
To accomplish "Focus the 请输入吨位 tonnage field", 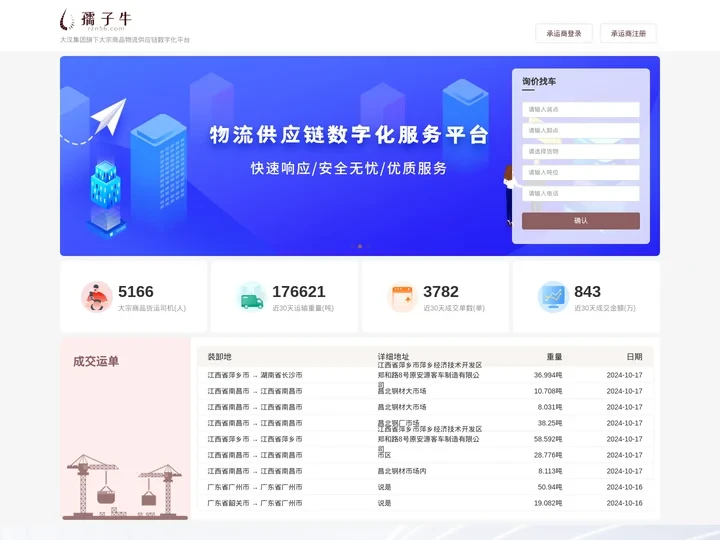I will click(x=581, y=172).
